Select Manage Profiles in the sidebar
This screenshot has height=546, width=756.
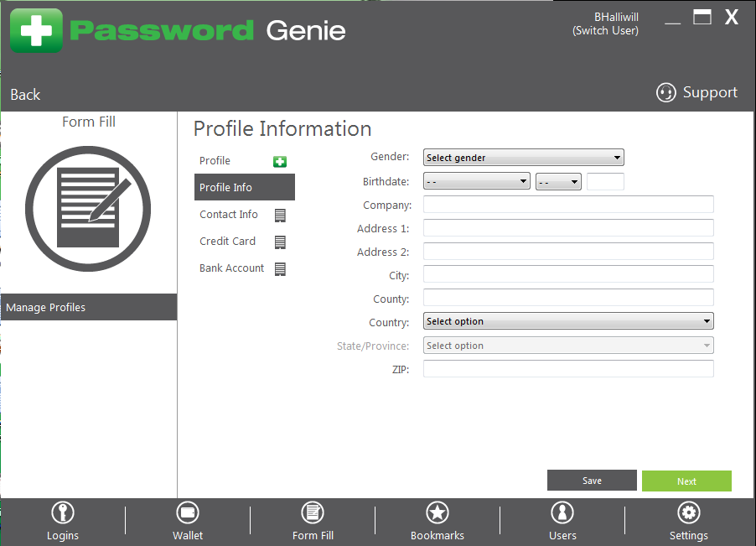[89, 307]
